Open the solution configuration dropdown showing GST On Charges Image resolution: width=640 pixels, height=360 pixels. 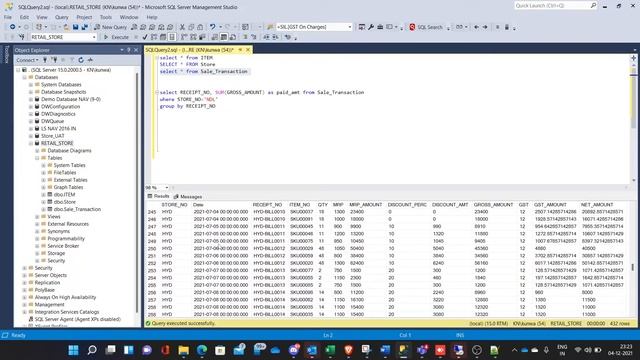tap(314, 27)
